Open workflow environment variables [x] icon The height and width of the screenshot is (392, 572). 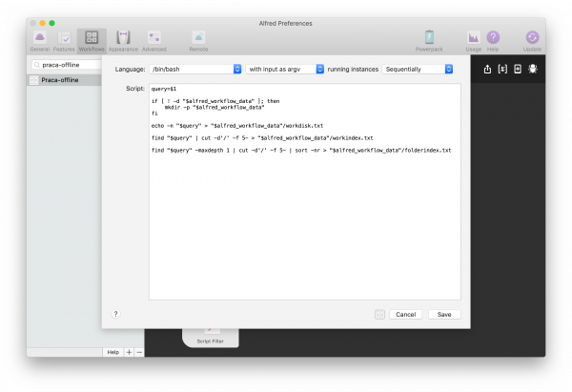point(502,69)
